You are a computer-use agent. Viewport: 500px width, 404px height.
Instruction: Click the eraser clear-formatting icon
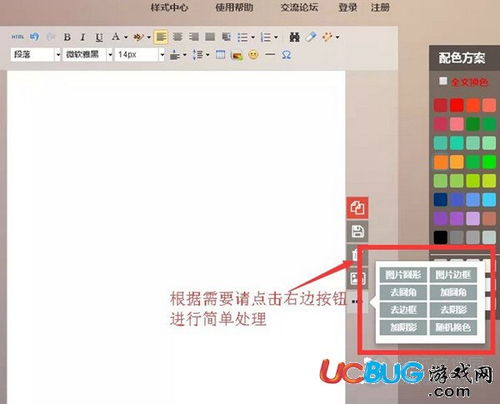311,37
